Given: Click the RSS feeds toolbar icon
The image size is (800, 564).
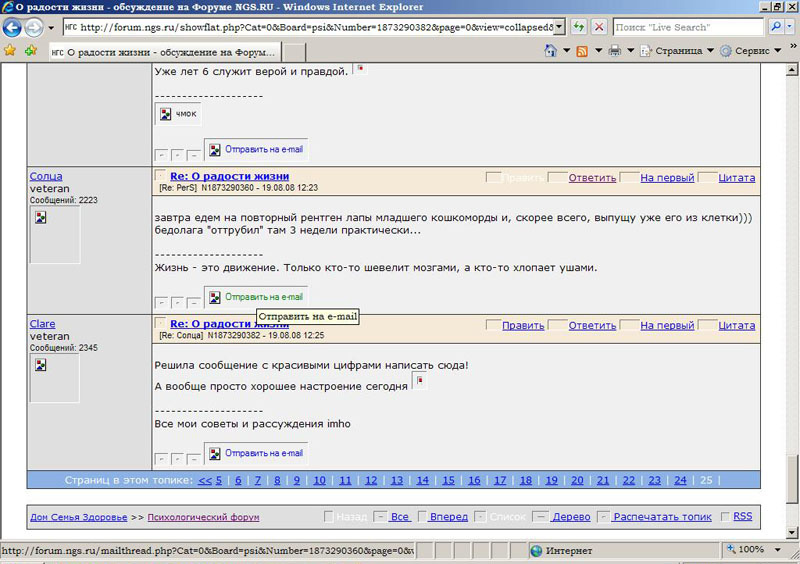Looking at the screenshot, I should click(582, 50).
